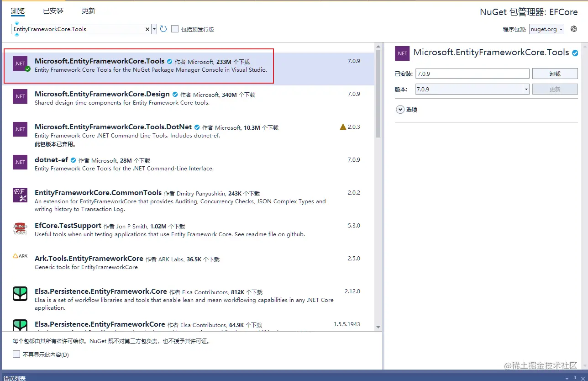Select the EfCore.TestSupport package title
Image resolution: width=588 pixels, height=381 pixels.
coord(68,225)
